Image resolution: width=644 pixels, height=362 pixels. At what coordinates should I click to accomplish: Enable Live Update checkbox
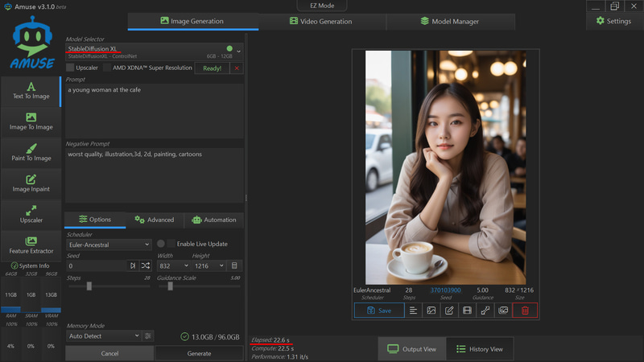pos(171,244)
